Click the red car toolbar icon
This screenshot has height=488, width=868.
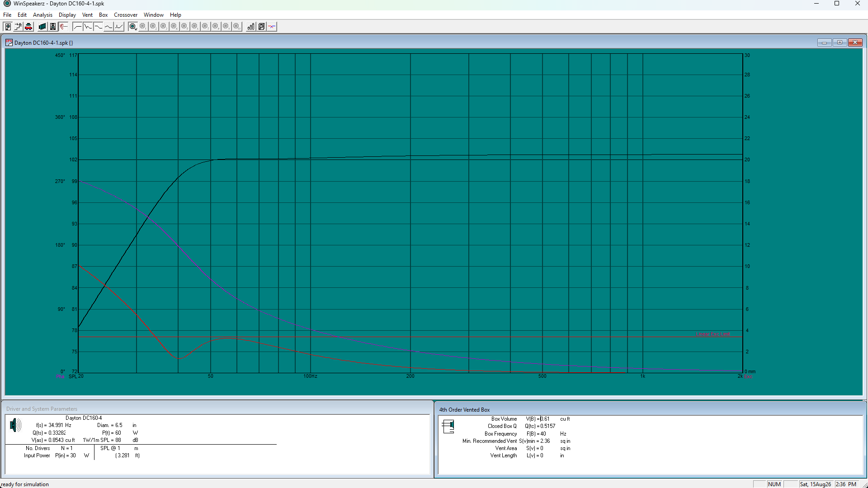point(28,27)
